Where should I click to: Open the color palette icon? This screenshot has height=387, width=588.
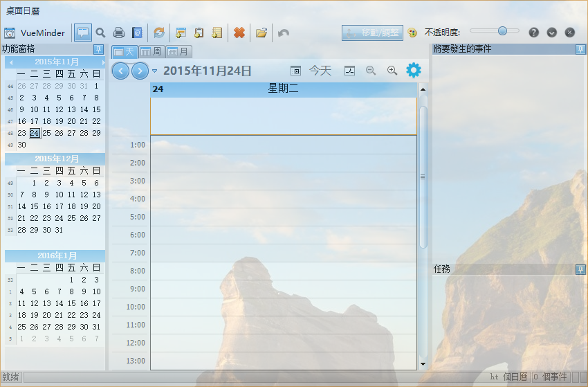[x=412, y=33]
